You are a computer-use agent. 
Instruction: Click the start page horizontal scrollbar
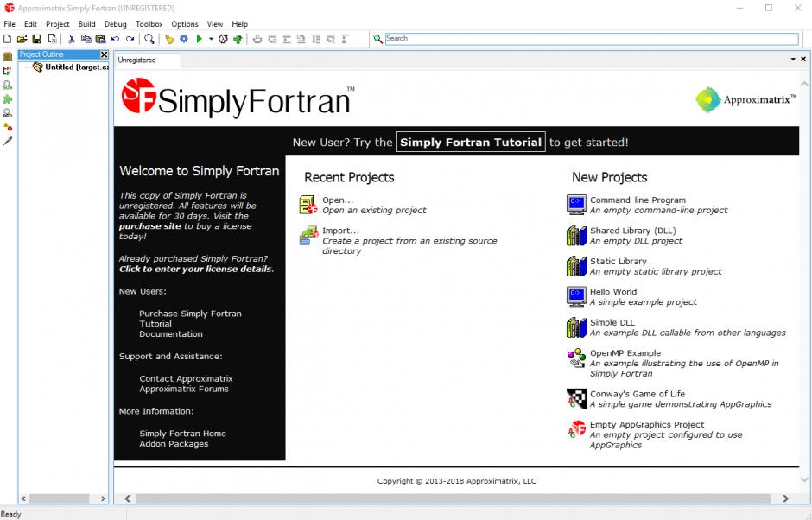453,498
